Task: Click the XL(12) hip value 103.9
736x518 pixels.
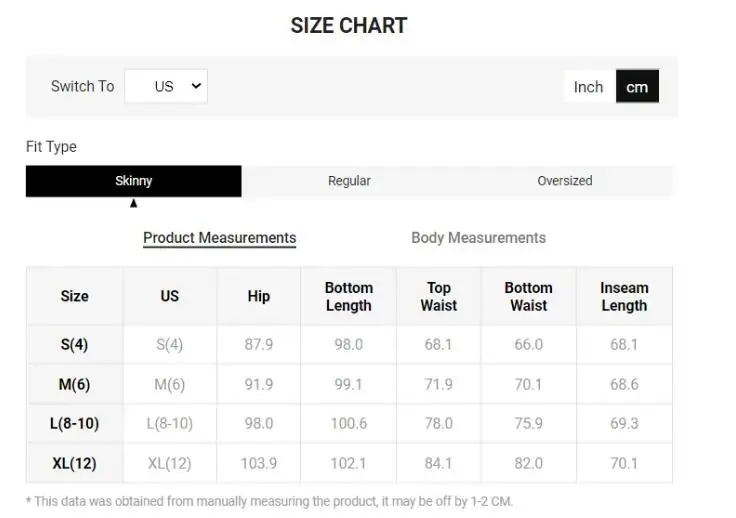Action: [259, 463]
